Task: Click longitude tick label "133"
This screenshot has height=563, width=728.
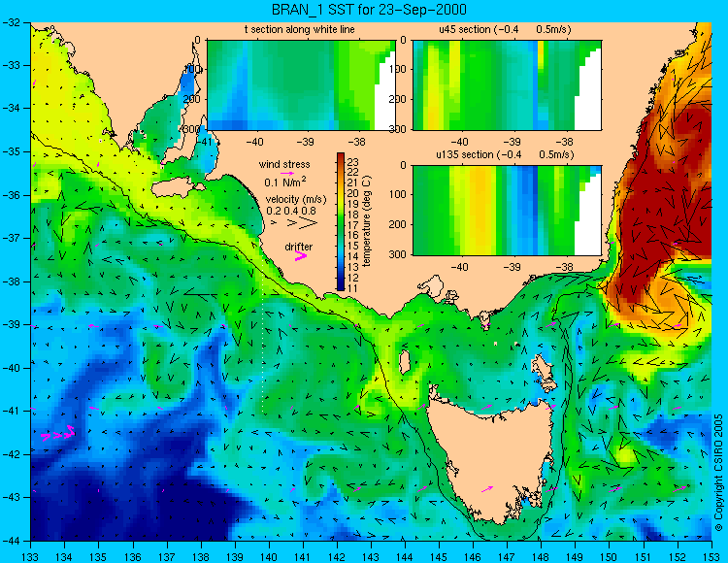Action: point(31,556)
